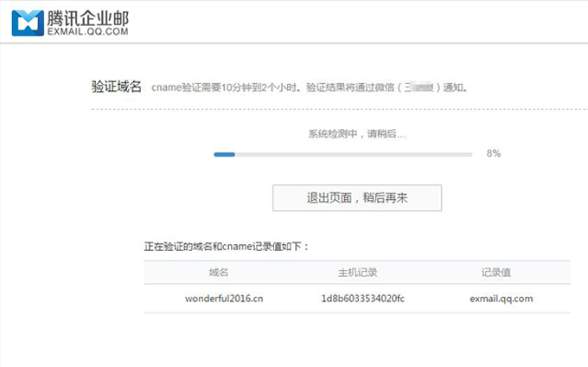The image size is (588, 367).
Task: Click the gray unfilled progress bar track
Action: [355, 154]
